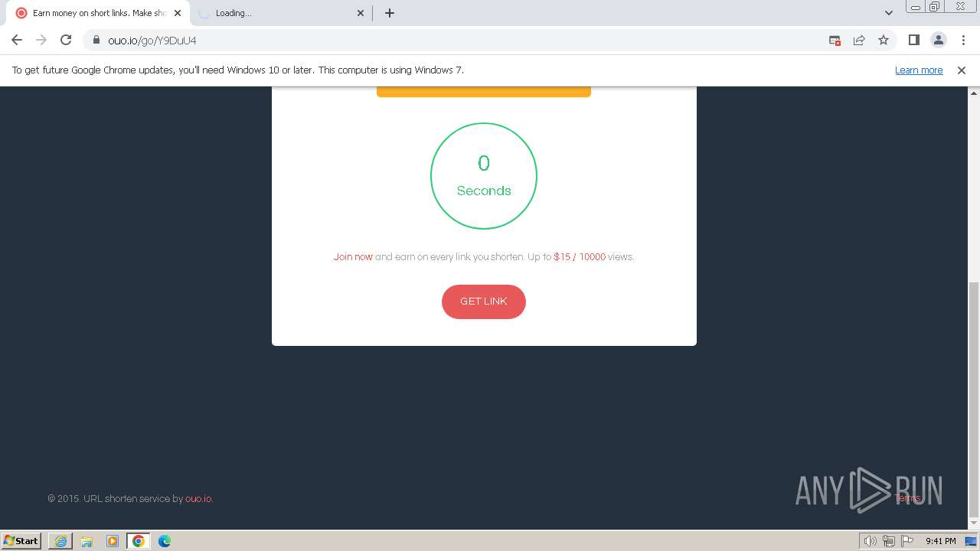Switch to the Earn money on short links tab

[x=98, y=13]
